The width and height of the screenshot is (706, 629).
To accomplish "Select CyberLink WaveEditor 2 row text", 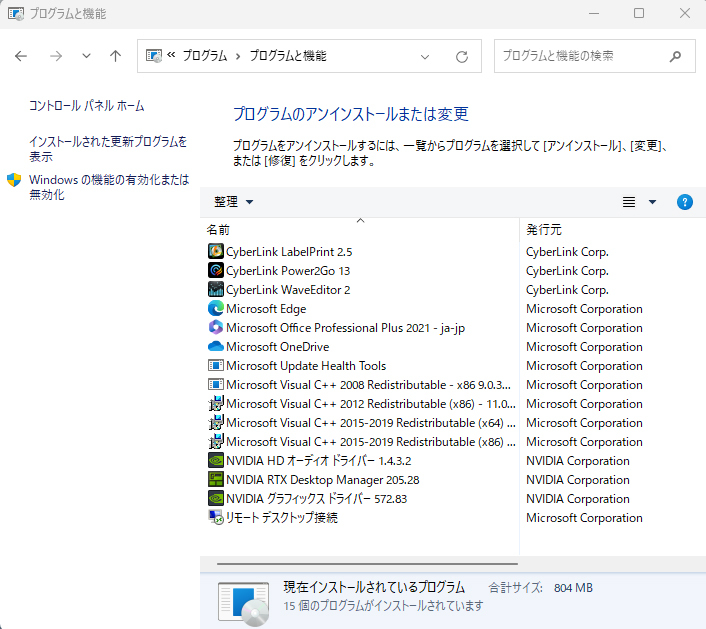I will click(x=288, y=290).
